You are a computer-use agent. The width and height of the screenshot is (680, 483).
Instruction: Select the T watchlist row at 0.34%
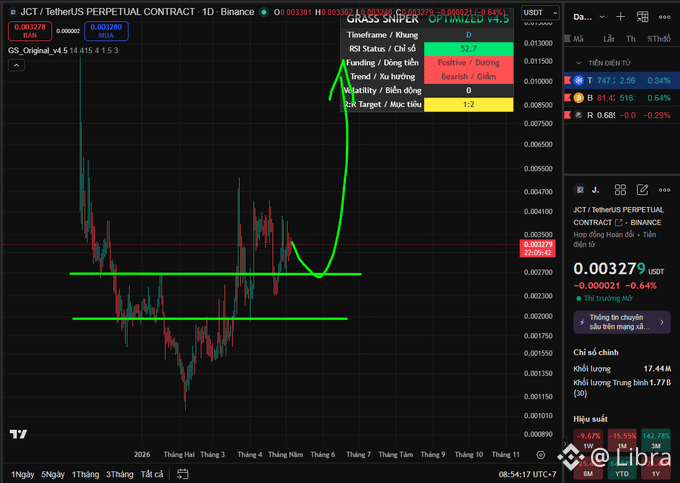[x=622, y=80]
